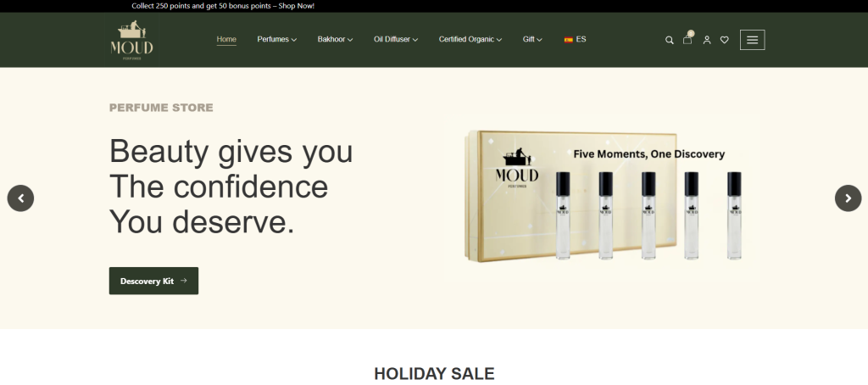This screenshot has width=868, height=385.
Task: Open the user account icon
Action: pos(707,40)
